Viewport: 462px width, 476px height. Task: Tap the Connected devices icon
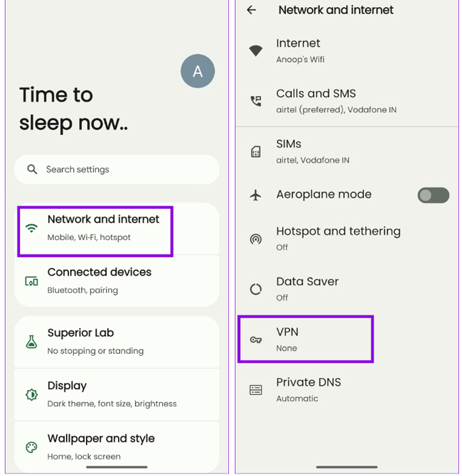click(x=31, y=281)
